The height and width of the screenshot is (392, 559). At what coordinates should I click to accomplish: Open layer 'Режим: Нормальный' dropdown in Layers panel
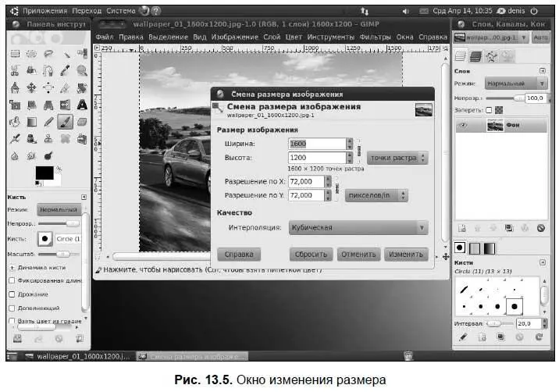pos(515,84)
